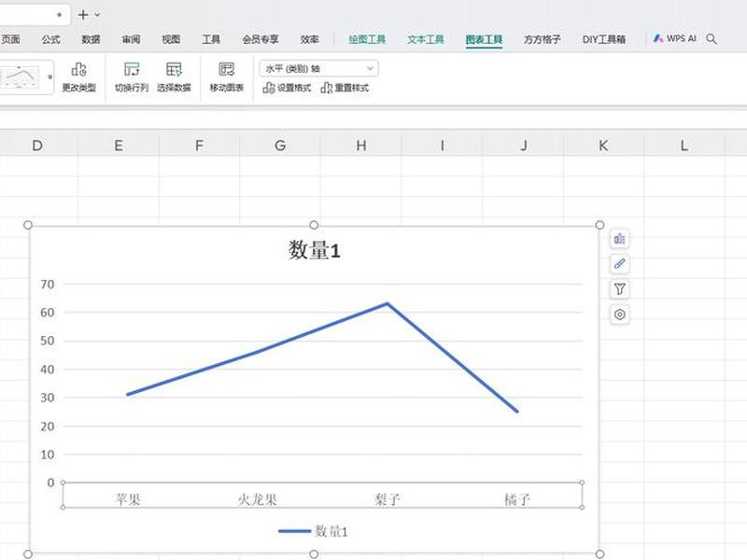747x560 pixels.
Task: Click the 苹果 category axis label
Action: (x=128, y=499)
